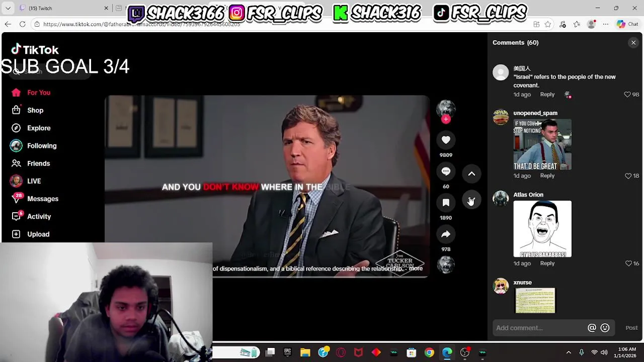Screen dimensions: 644x362
Task: Open the creator's profile avatar
Action: tap(446, 108)
